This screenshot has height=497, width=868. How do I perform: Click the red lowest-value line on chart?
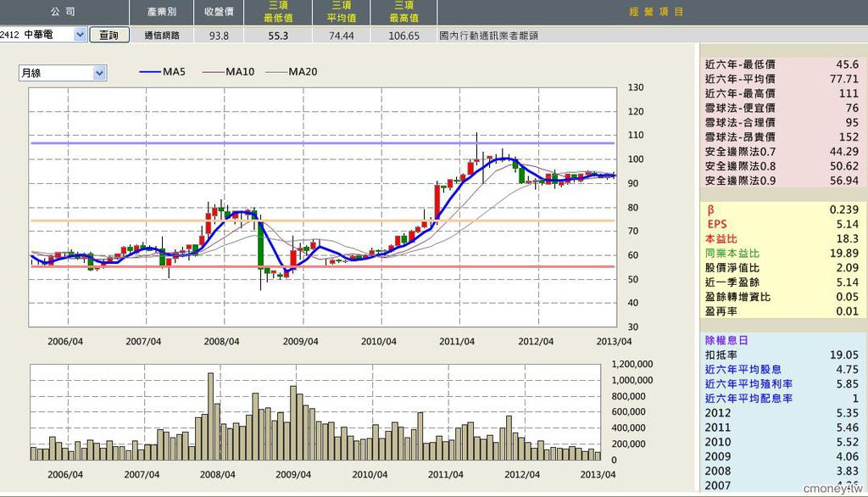pyautogui.click(x=323, y=266)
